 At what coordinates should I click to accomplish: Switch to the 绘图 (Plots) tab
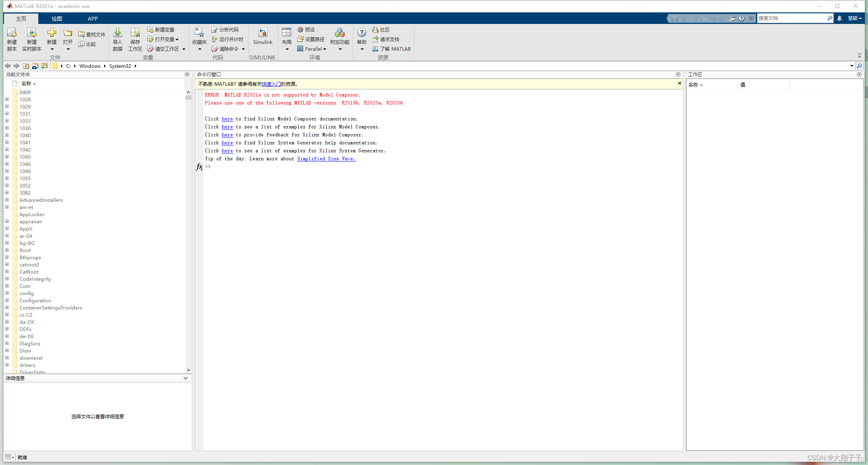(57, 18)
